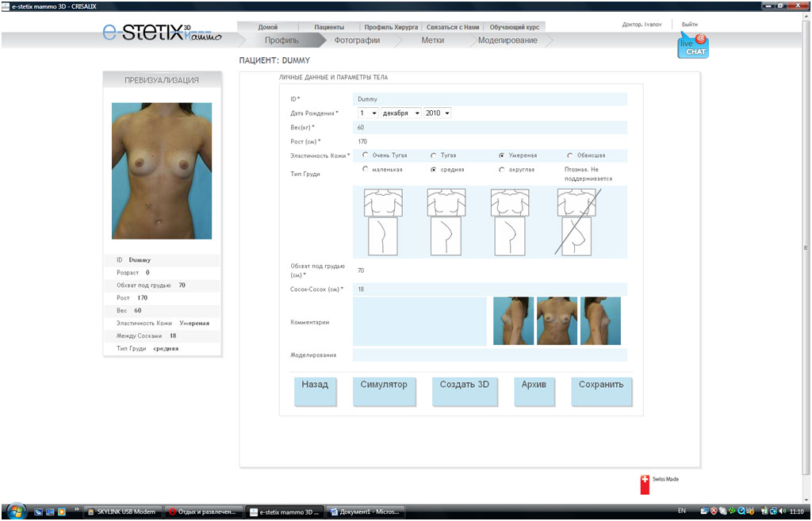Select the small breast type diagram
This screenshot has height=521, width=812.
click(x=383, y=222)
